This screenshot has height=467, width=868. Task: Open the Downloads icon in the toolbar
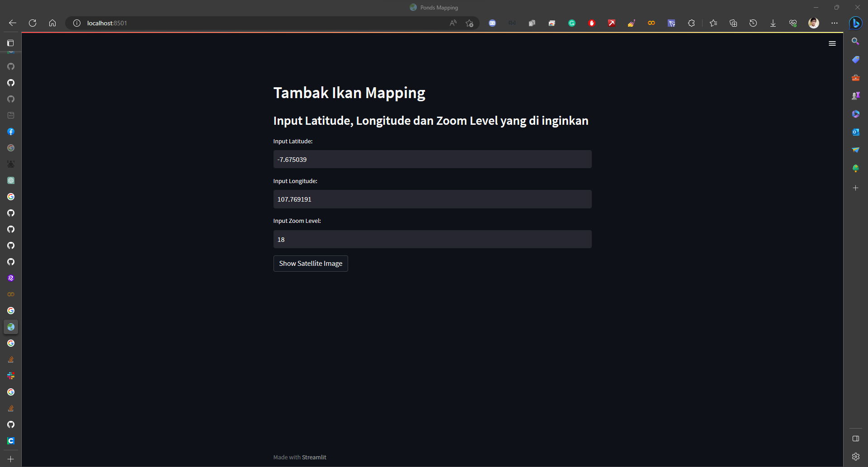click(x=773, y=23)
